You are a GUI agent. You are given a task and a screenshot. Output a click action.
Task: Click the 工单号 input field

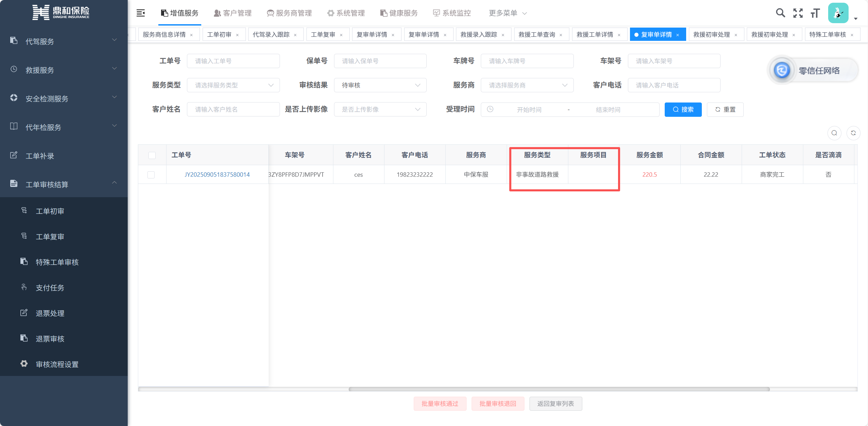coord(233,61)
